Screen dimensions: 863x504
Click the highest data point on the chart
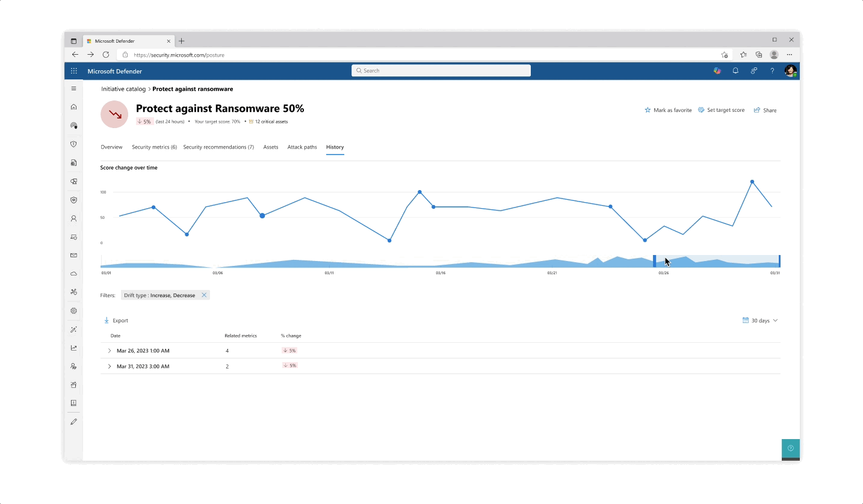coord(752,182)
